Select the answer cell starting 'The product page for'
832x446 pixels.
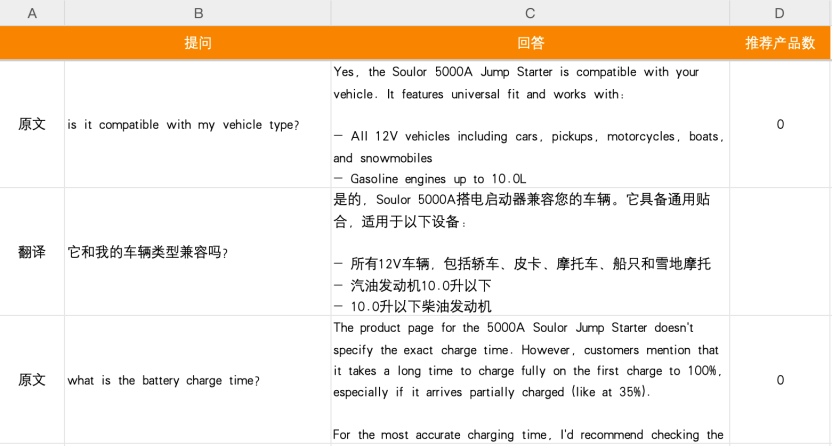pos(530,380)
